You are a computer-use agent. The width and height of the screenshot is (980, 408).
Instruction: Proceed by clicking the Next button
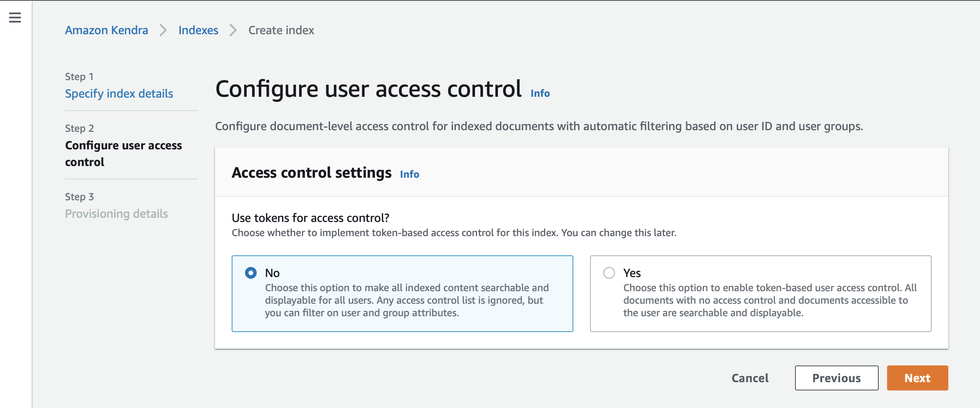click(917, 378)
